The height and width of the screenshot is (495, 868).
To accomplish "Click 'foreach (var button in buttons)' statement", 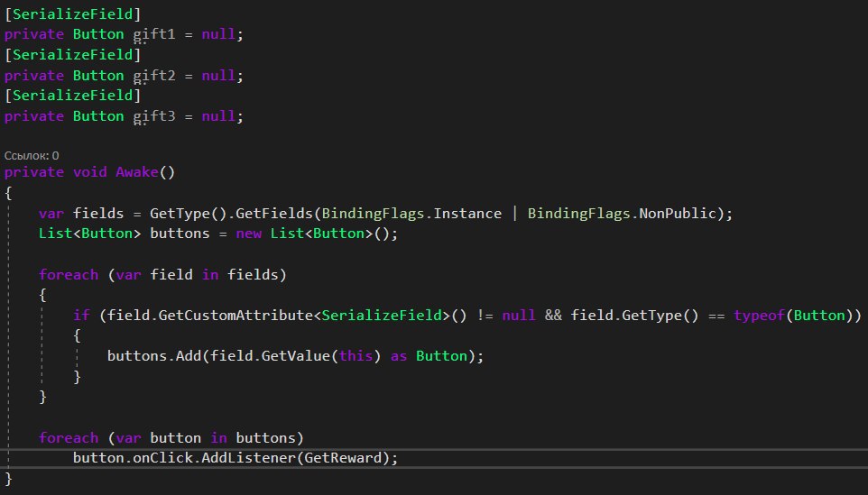I will pos(171,437).
